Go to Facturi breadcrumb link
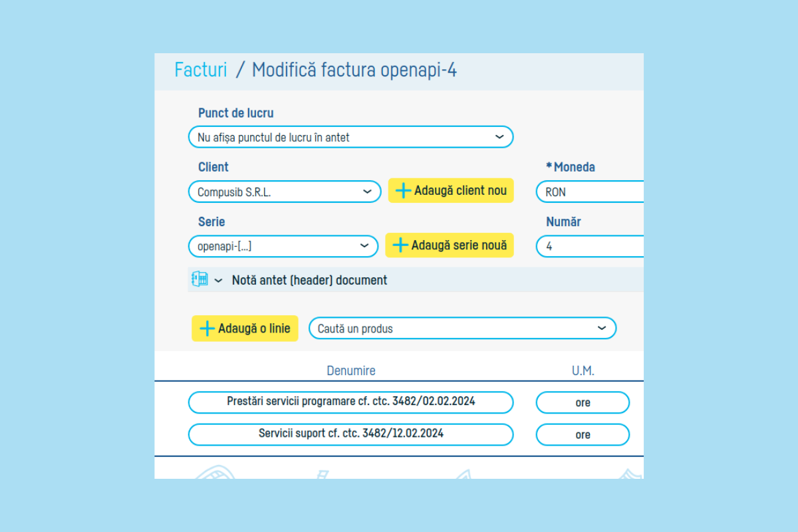This screenshot has width=798, height=532. point(200,70)
